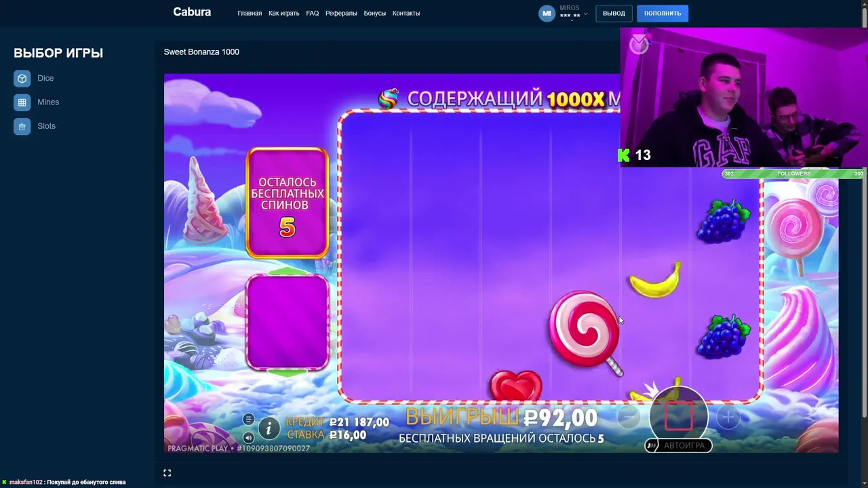Click the MI user avatar
Viewport: 868px width, 488px height.
547,14
